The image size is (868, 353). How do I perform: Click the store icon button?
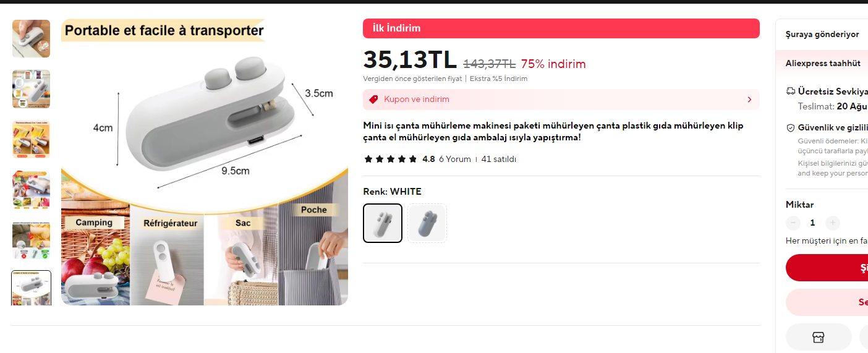click(x=818, y=337)
